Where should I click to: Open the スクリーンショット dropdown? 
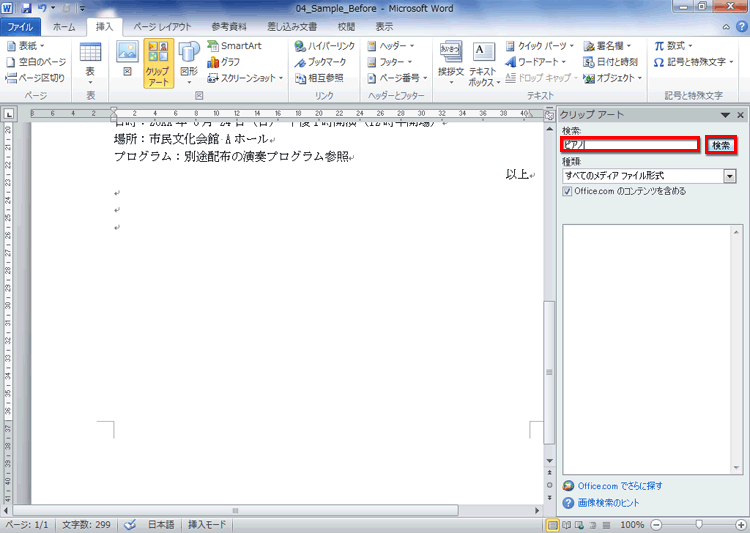[245, 78]
